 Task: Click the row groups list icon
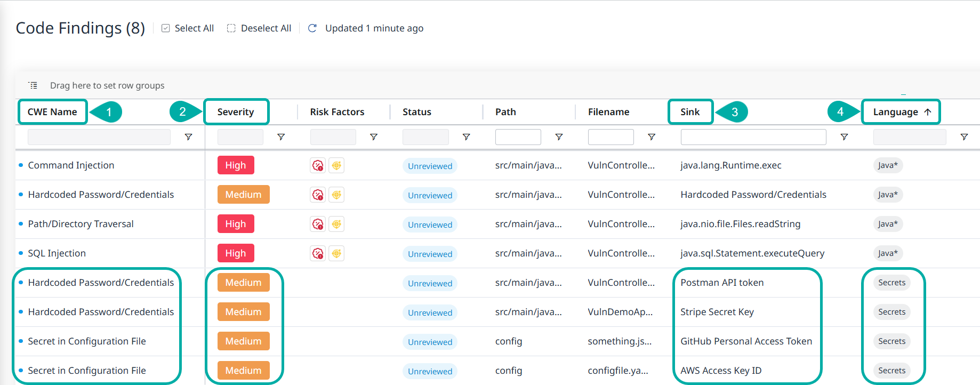click(x=33, y=85)
